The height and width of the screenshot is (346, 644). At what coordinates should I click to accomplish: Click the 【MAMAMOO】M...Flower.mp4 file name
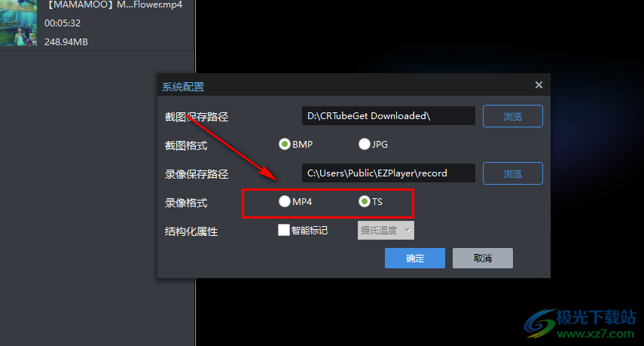point(113,5)
